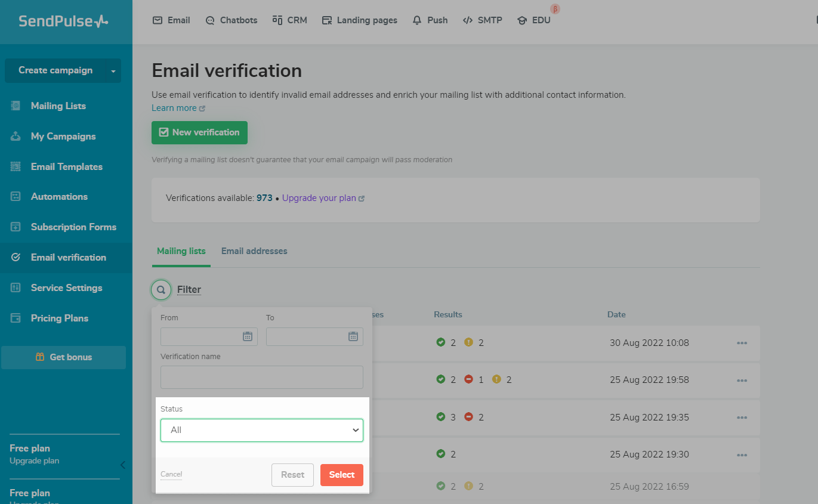818x504 pixels.
Task: Click green valid icon in 25 Aug 19:30 row
Action: 441,454
